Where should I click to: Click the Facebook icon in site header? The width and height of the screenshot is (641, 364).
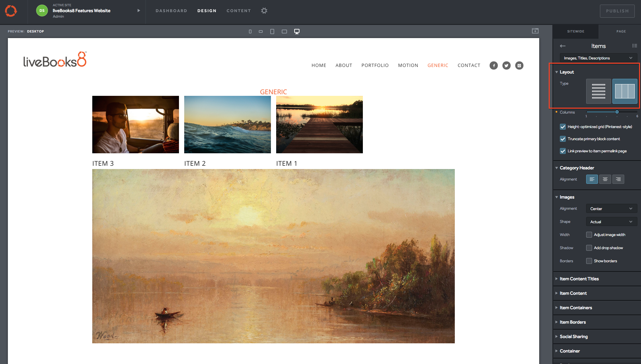coord(494,66)
